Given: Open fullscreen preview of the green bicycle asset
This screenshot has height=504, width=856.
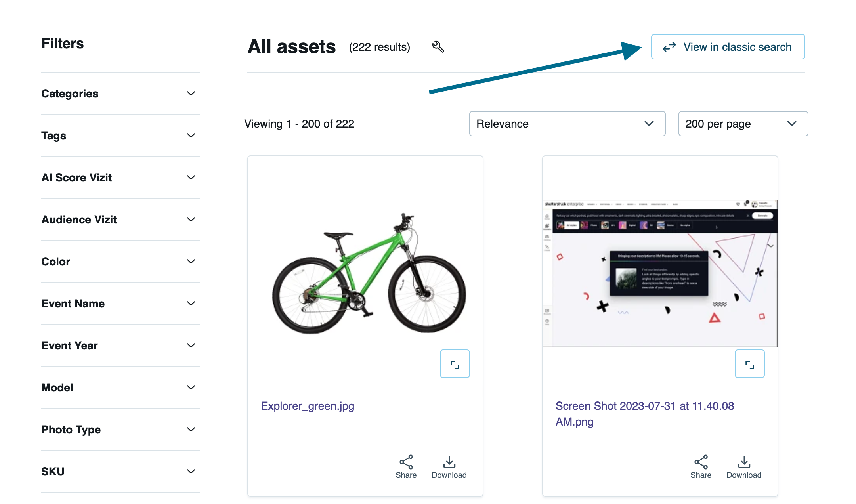Looking at the screenshot, I should click(x=455, y=364).
